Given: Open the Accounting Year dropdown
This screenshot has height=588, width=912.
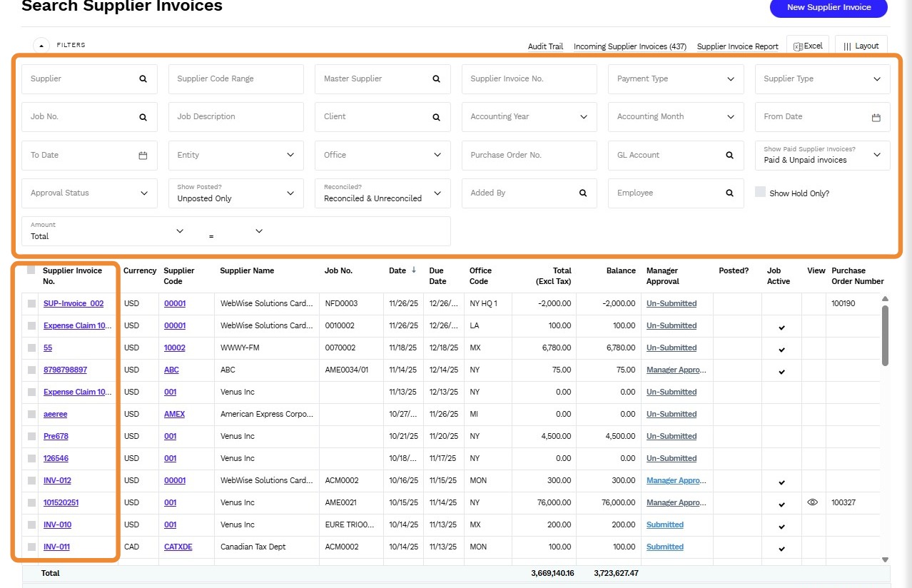Looking at the screenshot, I should pos(584,117).
